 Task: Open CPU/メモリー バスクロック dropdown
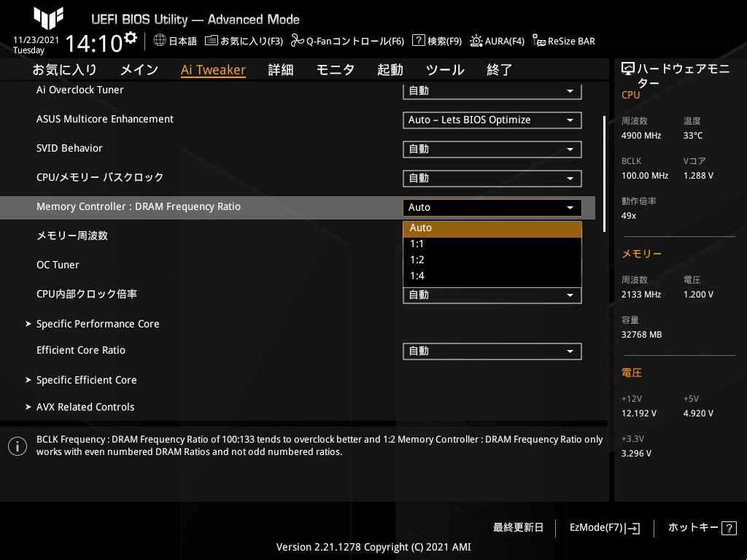tap(492, 178)
